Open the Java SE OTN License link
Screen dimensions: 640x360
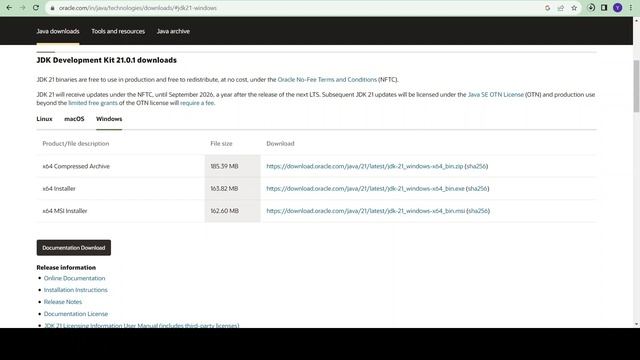pyautogui.click(x=496, y=94)
